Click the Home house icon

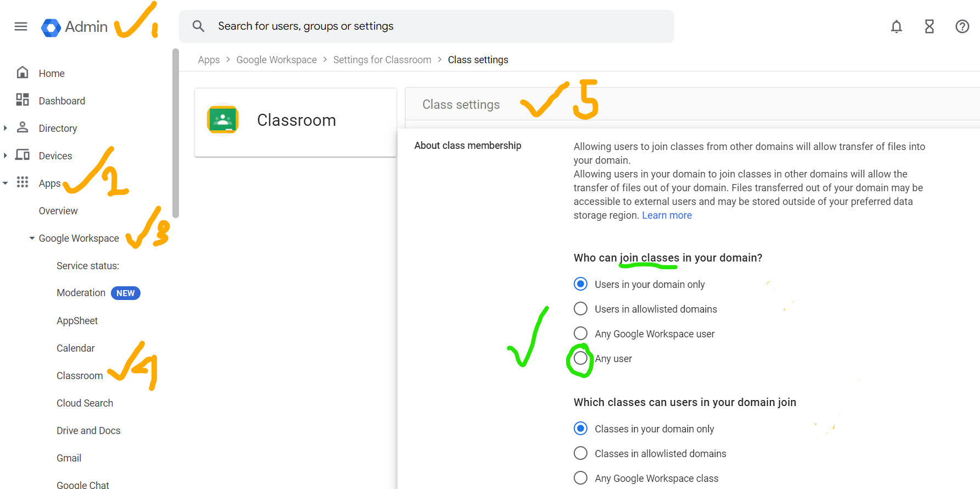23,73
